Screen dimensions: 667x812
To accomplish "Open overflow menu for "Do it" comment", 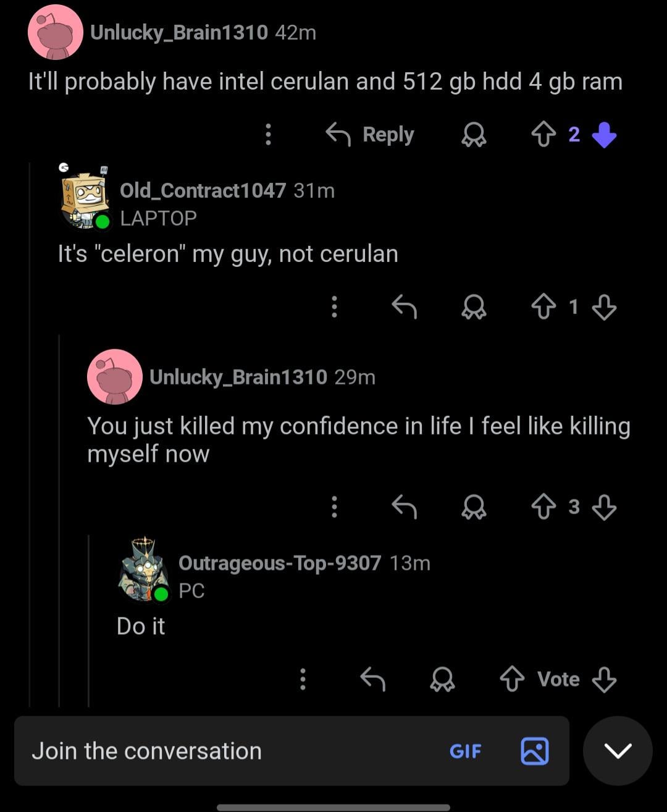I will [x=303, y=679].
